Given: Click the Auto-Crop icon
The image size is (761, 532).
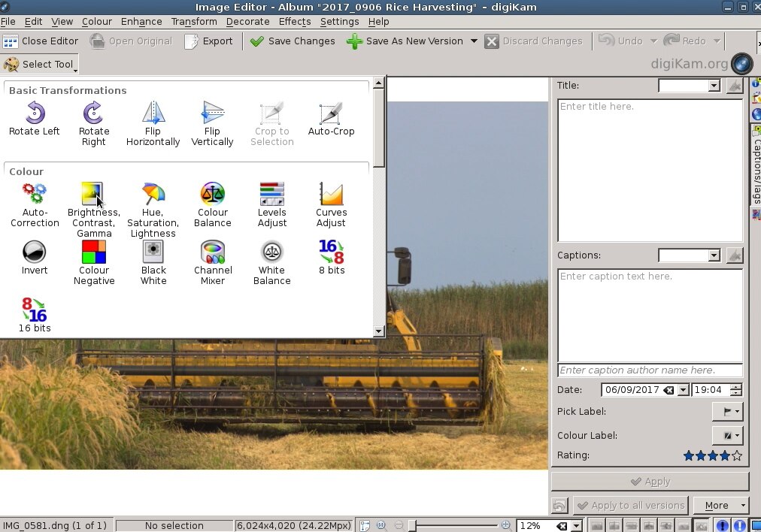Looking at the screenshot, I should 331,119.
